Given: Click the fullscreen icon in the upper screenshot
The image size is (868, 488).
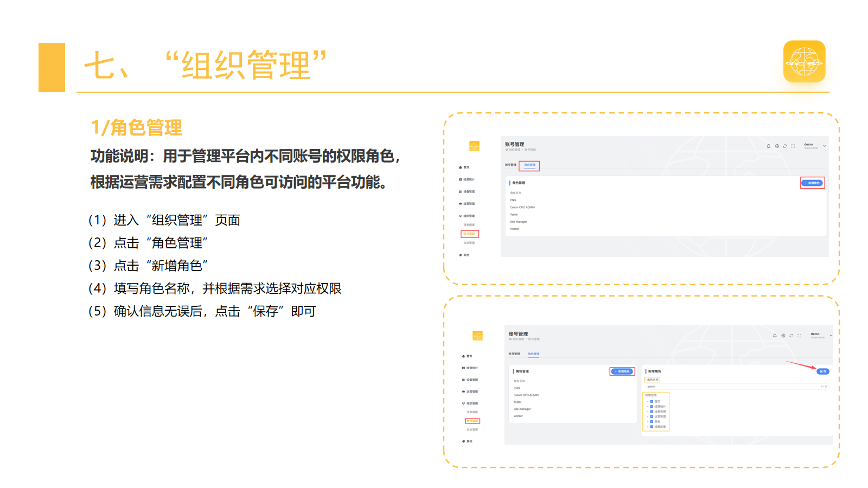Looking at the screenshot, I should [793, 146].
